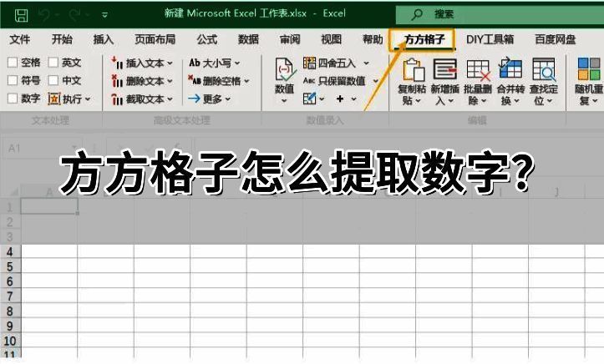Switch to the 页面布局 ribbon tab
The width and height of the screenshot is (604, 364).
tap(155, 39)
